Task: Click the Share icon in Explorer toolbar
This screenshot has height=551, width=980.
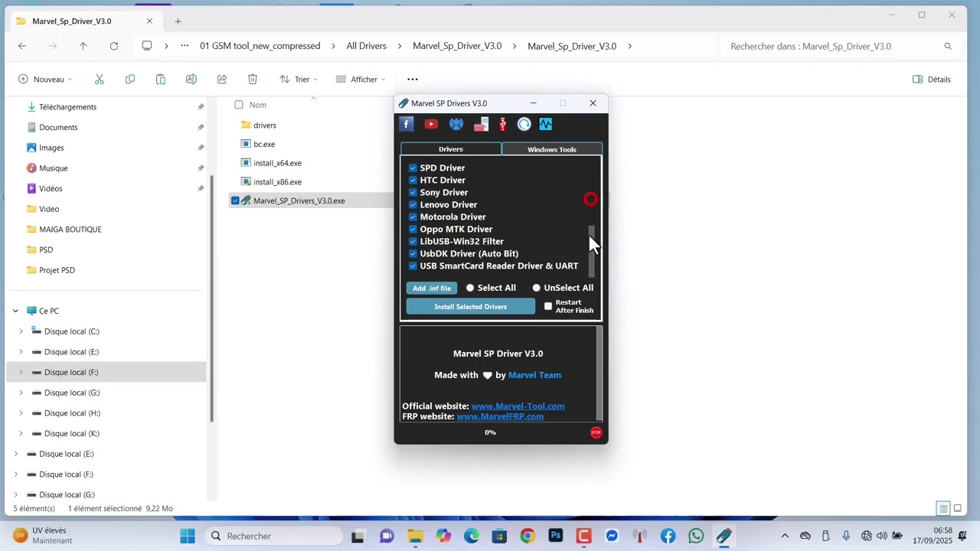Action: tap(222, 79)
